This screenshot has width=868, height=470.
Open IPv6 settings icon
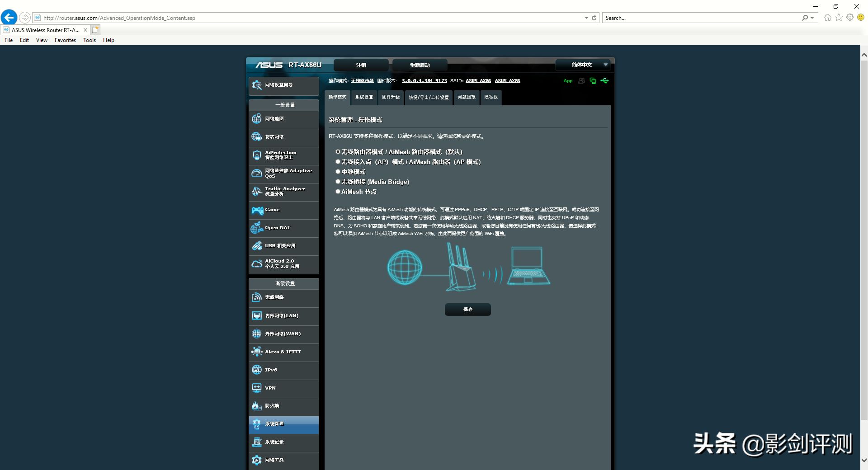257,370
